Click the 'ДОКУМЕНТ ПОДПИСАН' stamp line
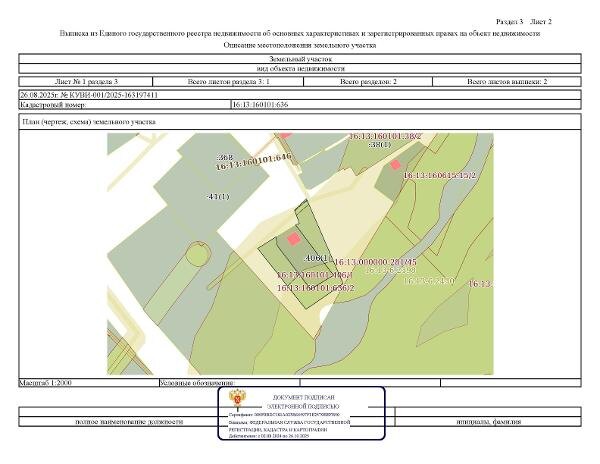Screen dimensions: 600x464 pyautogui.click(x=303, y=398)
